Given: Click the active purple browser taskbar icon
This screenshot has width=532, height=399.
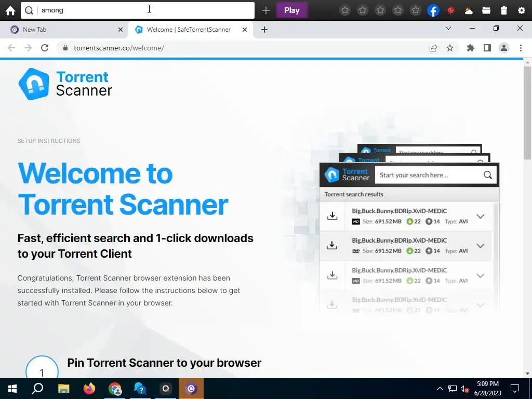Looking at the screenshot, I should 191,389.
